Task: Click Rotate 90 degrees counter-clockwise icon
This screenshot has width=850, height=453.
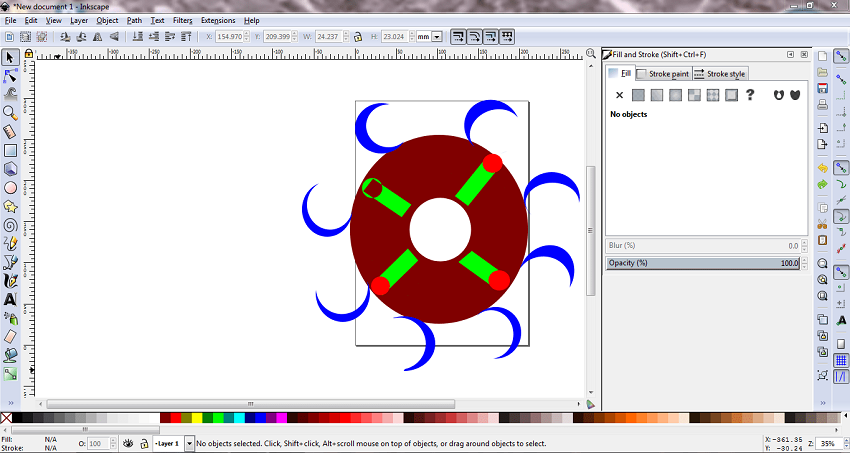Action: pyautogui.click(x=65, y=37)
